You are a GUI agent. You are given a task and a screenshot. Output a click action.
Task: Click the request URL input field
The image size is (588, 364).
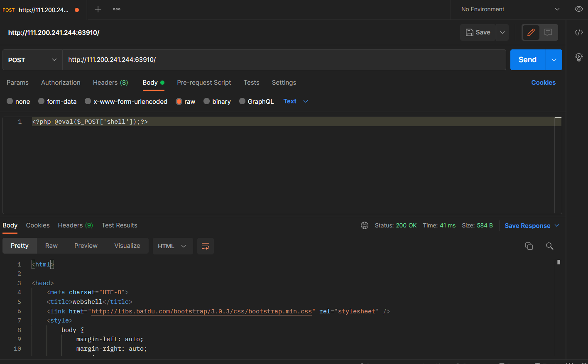pyautogui.click(x=284, y=60)
